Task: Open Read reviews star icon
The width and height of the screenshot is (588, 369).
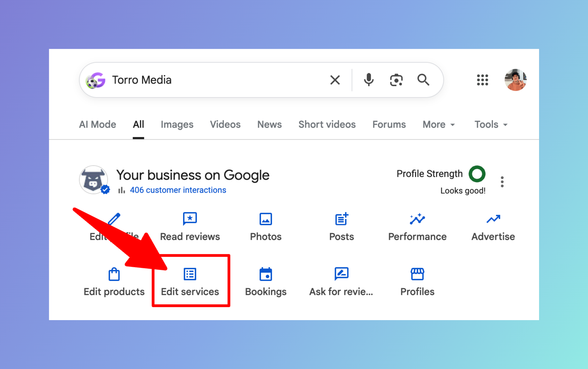Action: 190,219
